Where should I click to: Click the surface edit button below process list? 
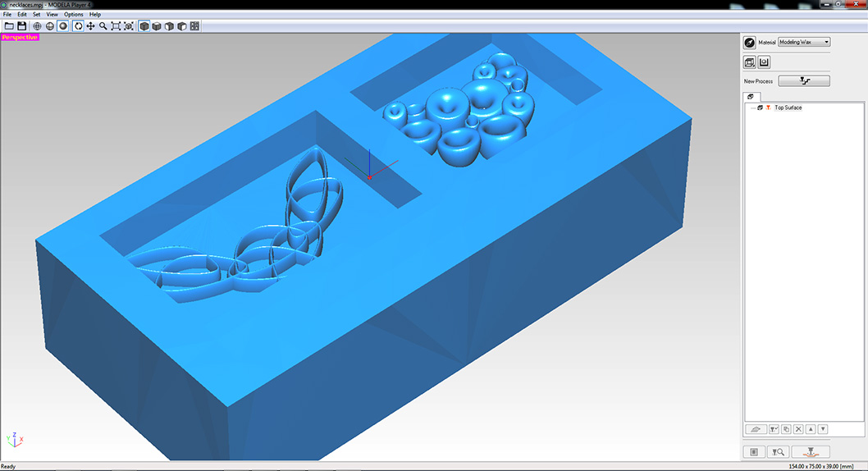pos(756,429)
